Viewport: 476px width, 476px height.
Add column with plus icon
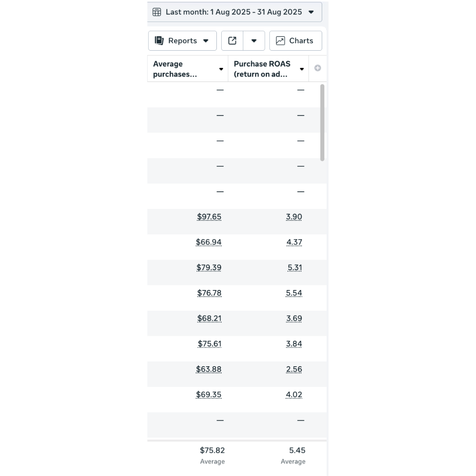click(x=317, y=68)
